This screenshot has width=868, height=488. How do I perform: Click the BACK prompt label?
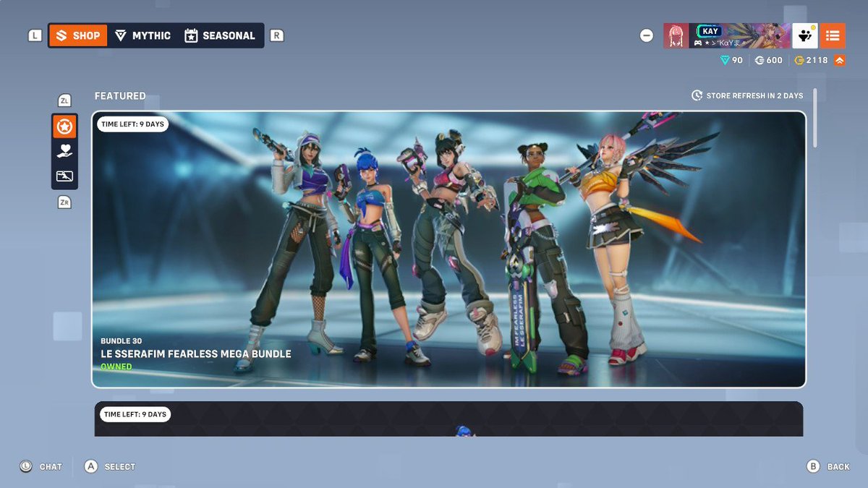coord(838,467)
